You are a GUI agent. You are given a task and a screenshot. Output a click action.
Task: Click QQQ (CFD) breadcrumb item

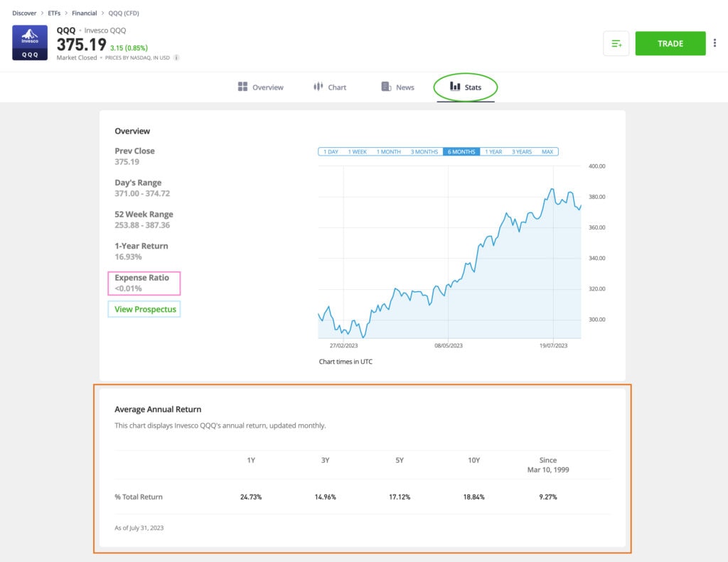point(124,13)
